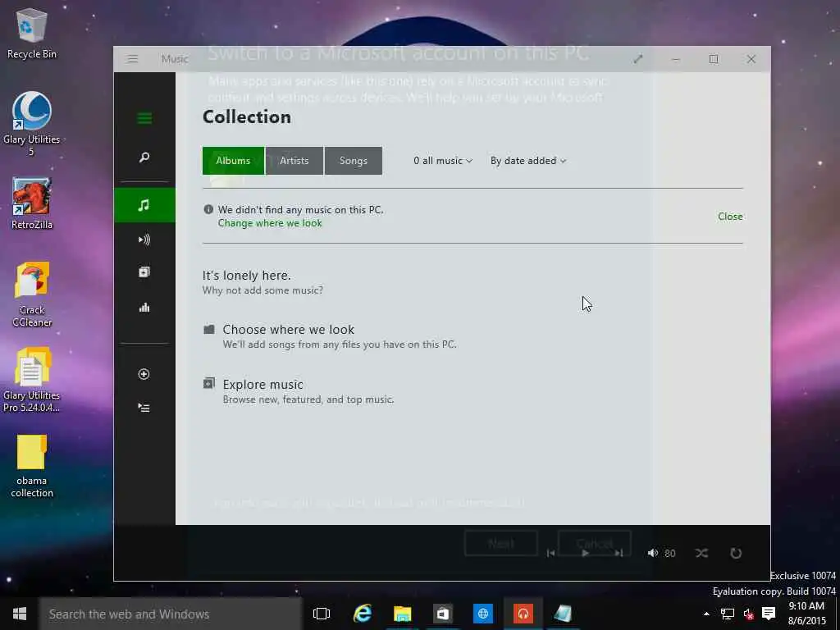Toggle shuffle in the player bar
Image resolution: width=840 pixels, height=630 pixels.
tap(701, 553)
